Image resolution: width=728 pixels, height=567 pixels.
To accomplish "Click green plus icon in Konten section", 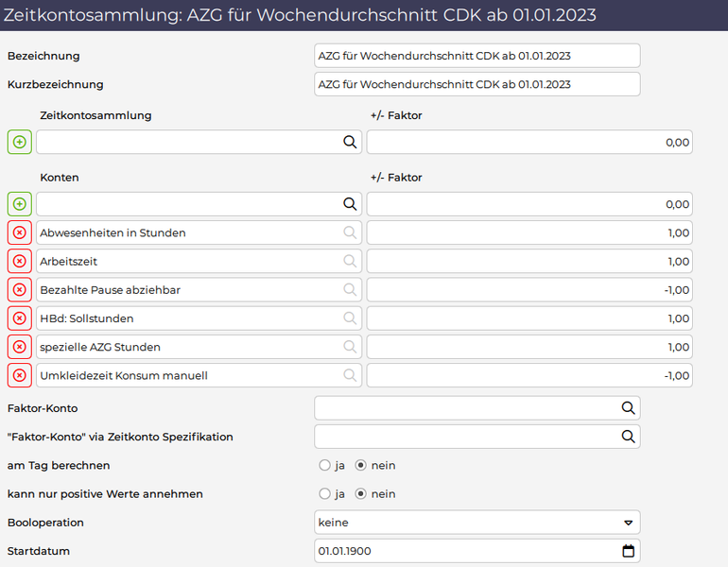I will 20,204.
